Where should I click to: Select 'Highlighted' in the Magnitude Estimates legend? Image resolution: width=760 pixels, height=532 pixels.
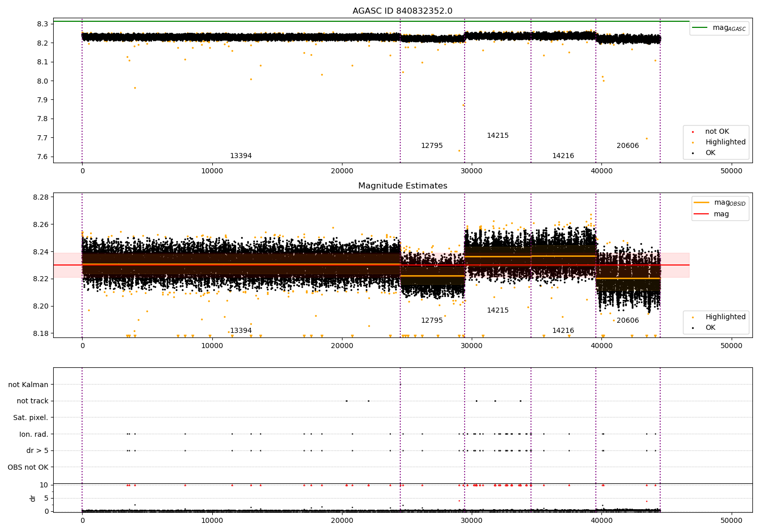click(x=726, y=317)
